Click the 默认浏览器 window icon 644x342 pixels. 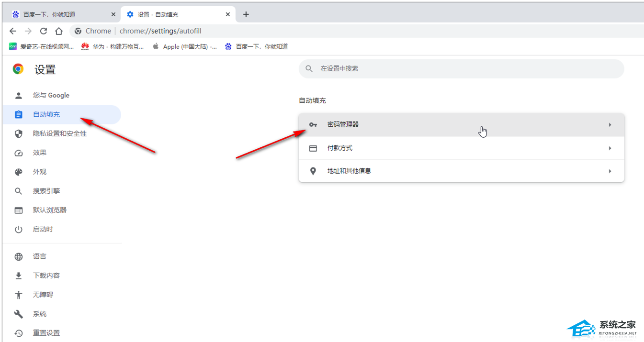click(19, 210)
